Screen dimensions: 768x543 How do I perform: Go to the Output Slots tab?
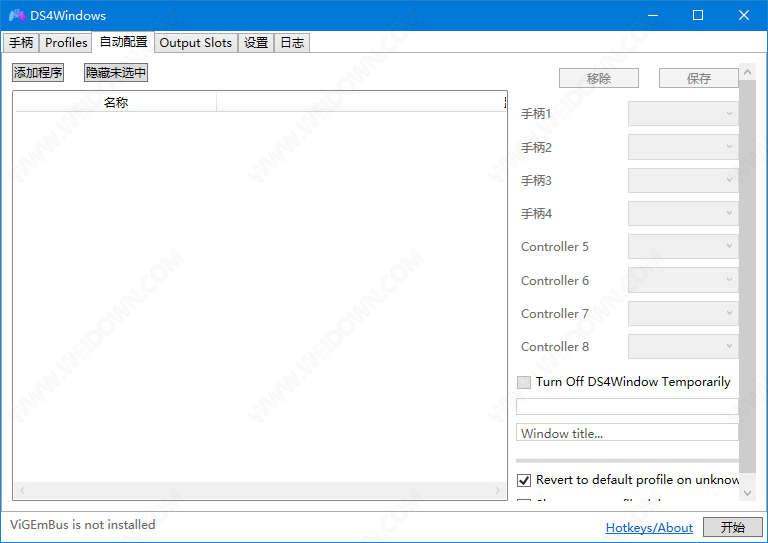196,43
